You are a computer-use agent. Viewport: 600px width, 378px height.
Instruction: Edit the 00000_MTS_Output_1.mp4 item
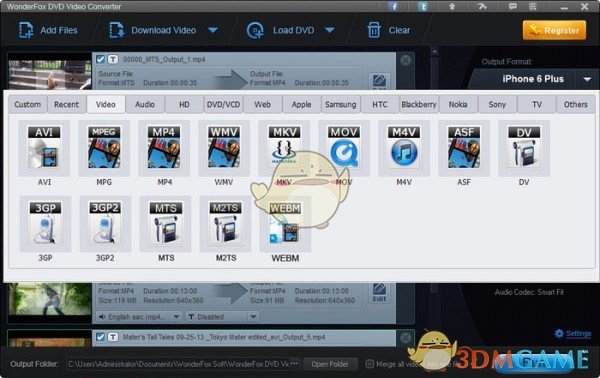click(x=379, y=81)
